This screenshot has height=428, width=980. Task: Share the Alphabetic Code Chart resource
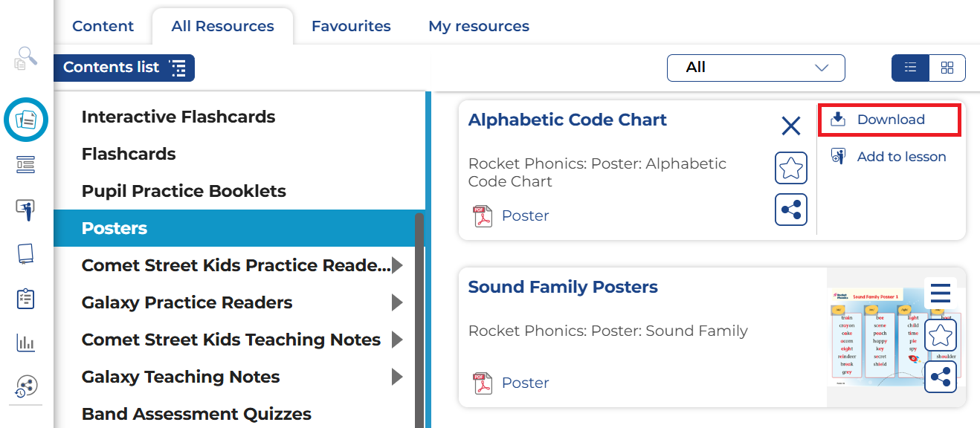[791, 210]
